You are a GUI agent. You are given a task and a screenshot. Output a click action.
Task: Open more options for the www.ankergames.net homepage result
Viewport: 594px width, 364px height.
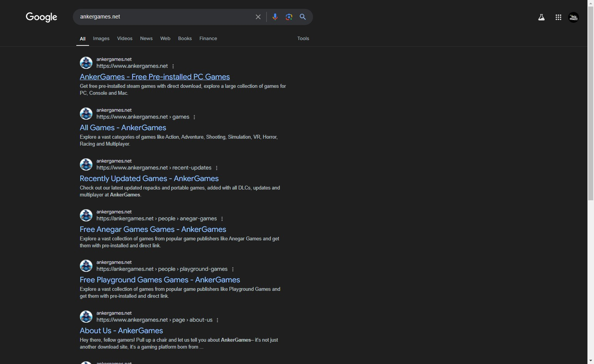click(x=173, y=66)
